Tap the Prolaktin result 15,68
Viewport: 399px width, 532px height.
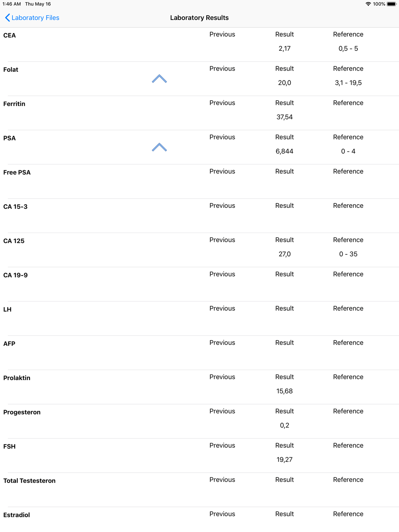click(284, 391)
